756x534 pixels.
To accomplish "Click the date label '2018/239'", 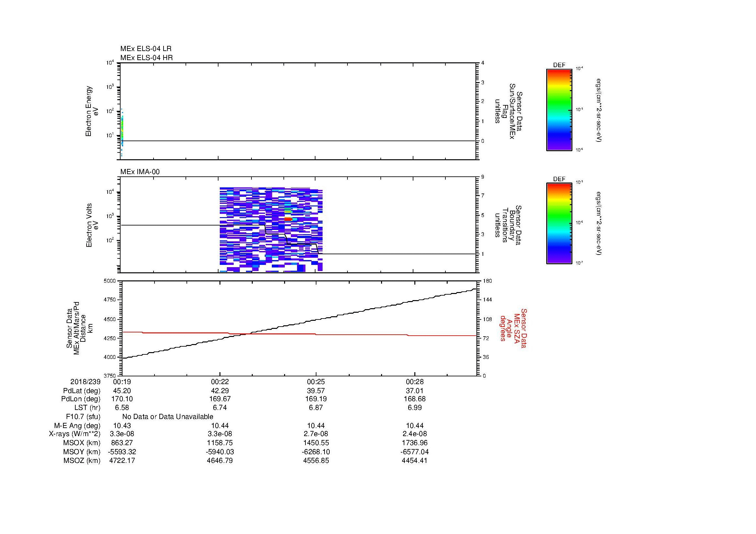I will [85, 382].
